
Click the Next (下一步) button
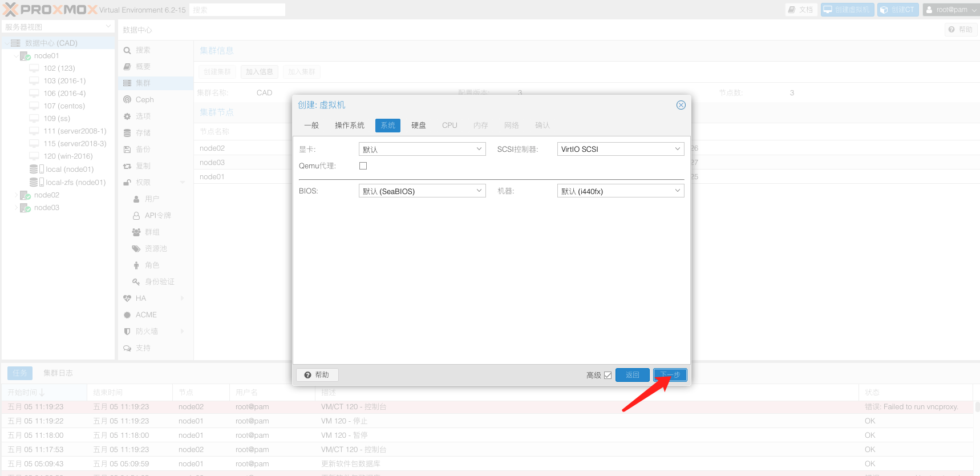(670, 375)
